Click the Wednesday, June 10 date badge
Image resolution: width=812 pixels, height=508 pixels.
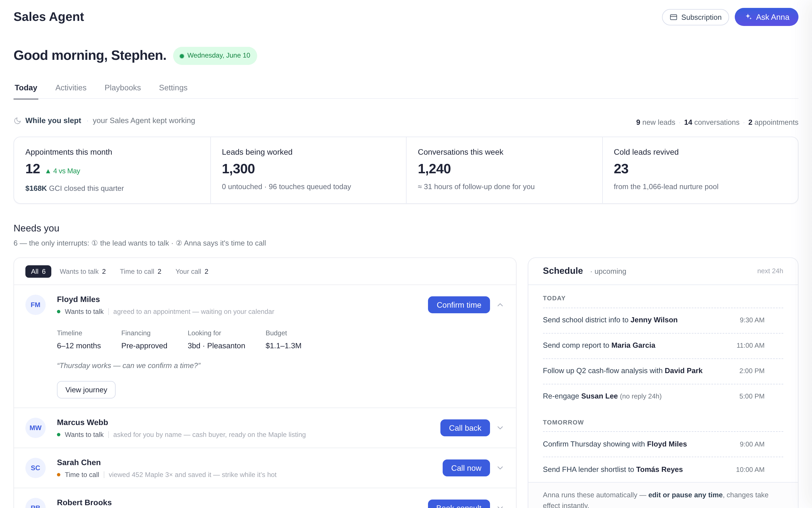[x=215, y=56]
